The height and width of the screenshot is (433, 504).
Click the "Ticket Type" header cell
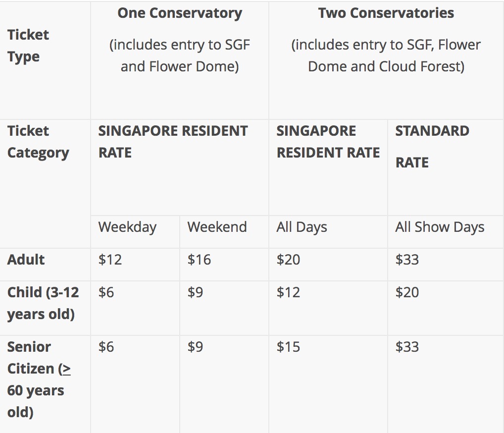(x=28, y=46)
